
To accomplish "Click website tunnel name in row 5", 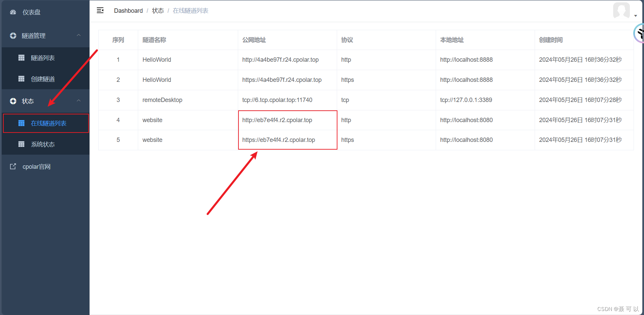I will point(152,140).
